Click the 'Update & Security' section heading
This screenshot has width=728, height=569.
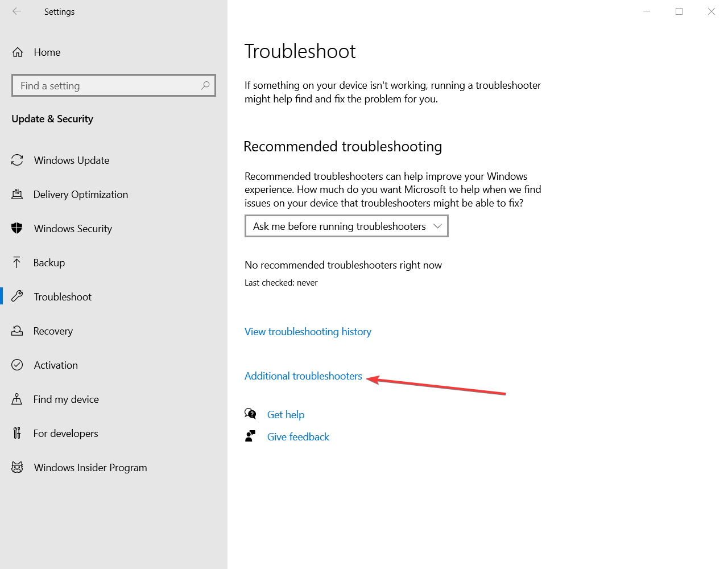coord(52,119)
